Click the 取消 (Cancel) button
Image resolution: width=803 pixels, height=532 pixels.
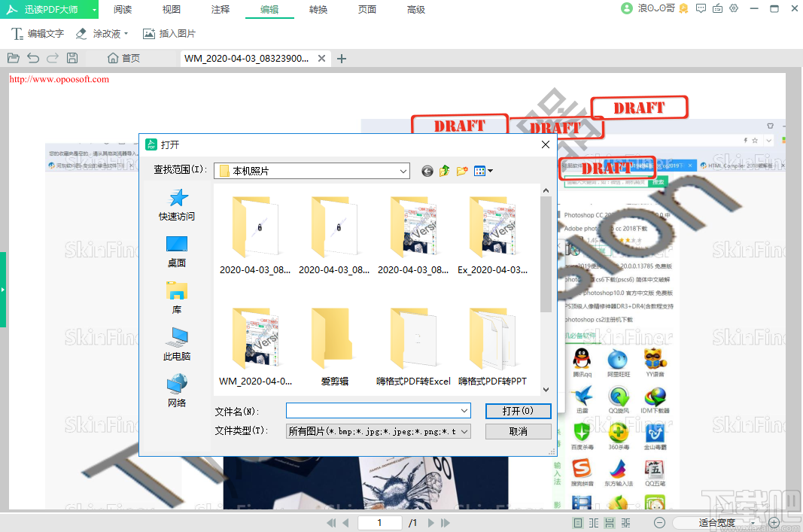tap(518, 431)
